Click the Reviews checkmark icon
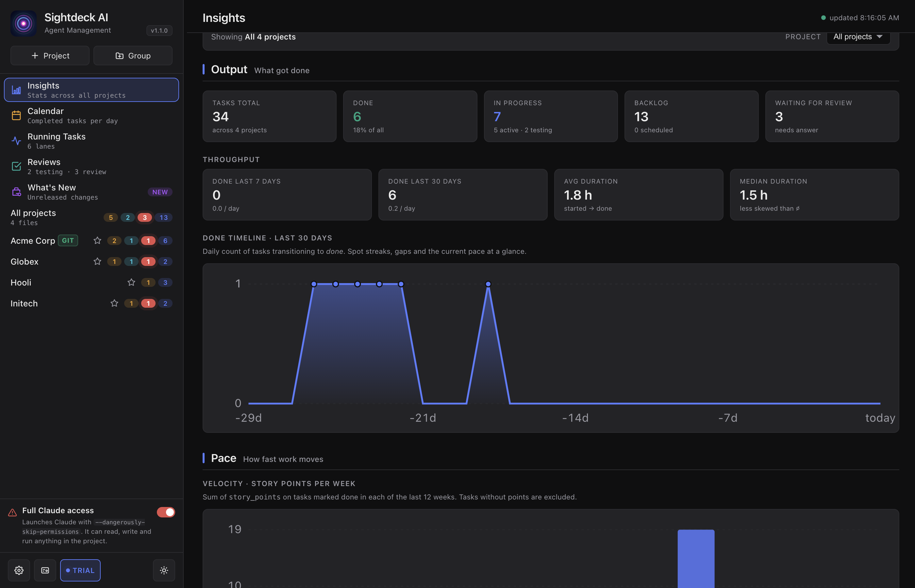Image resolution: width=915 pixels, height=588 pixels. 16,167
